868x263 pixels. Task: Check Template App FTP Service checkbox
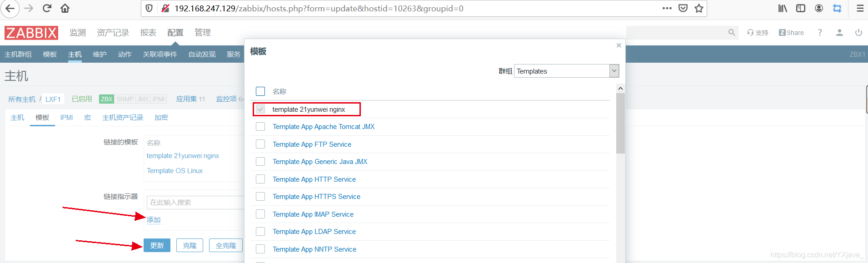[260, 144]
